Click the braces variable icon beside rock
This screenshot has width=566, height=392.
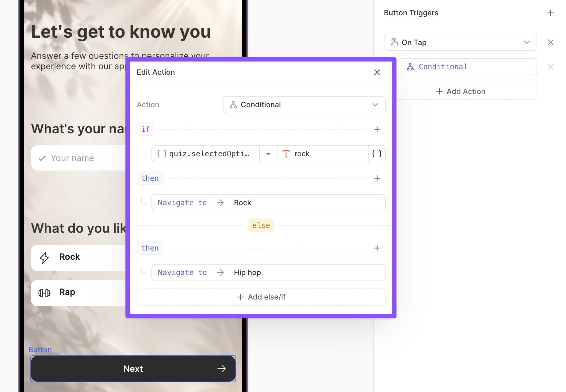pyautogui.click(x=377, y=154)
